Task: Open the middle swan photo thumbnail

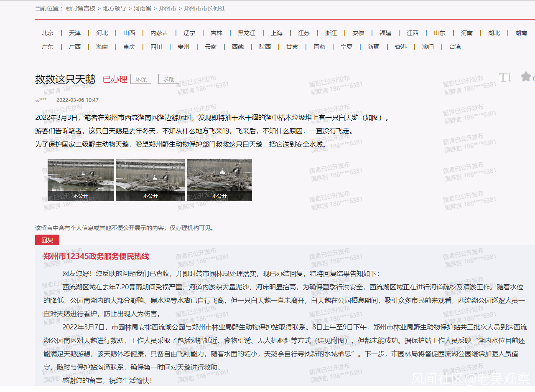Action: pyautogui.click(x=150, y=180)
